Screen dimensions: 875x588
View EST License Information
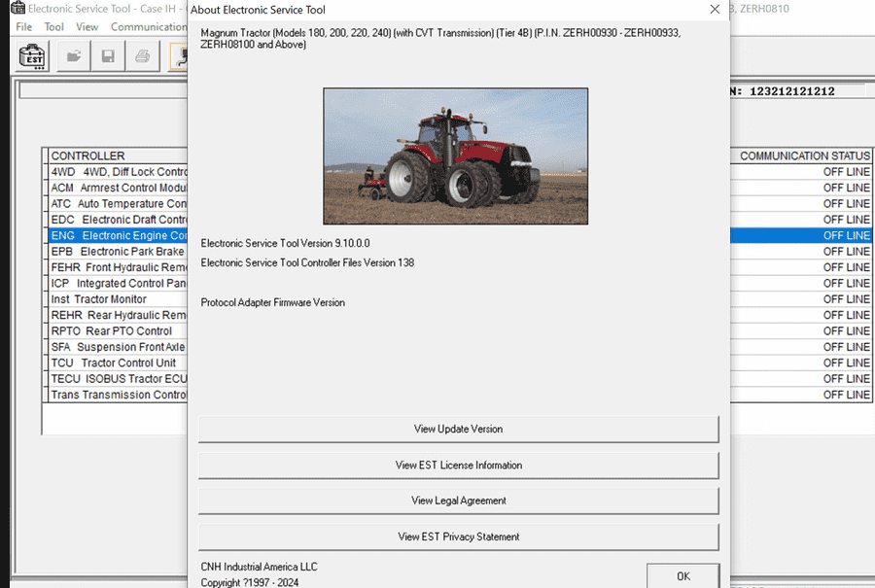(458, 465)
